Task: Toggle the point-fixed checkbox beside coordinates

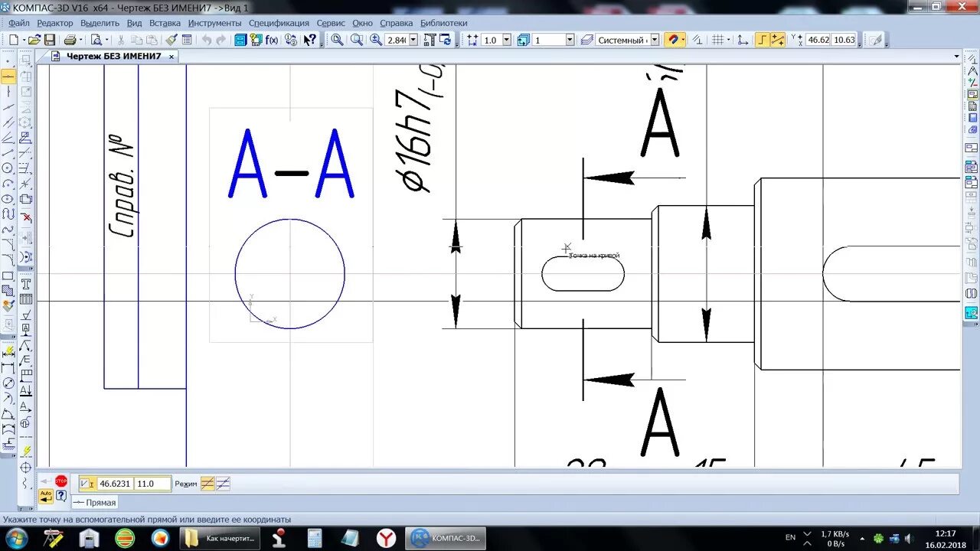Action: (87, 484)
